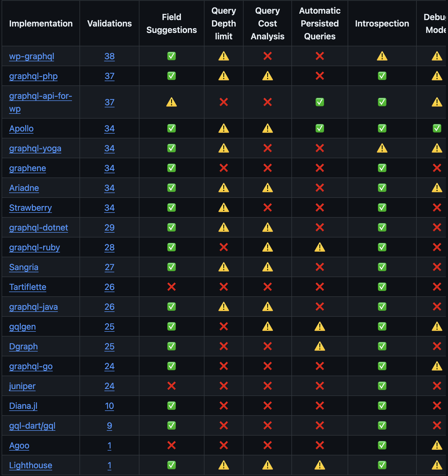Click green check for Apollo Debug Mode
This screenshot has height=476, width=448.
437,129
